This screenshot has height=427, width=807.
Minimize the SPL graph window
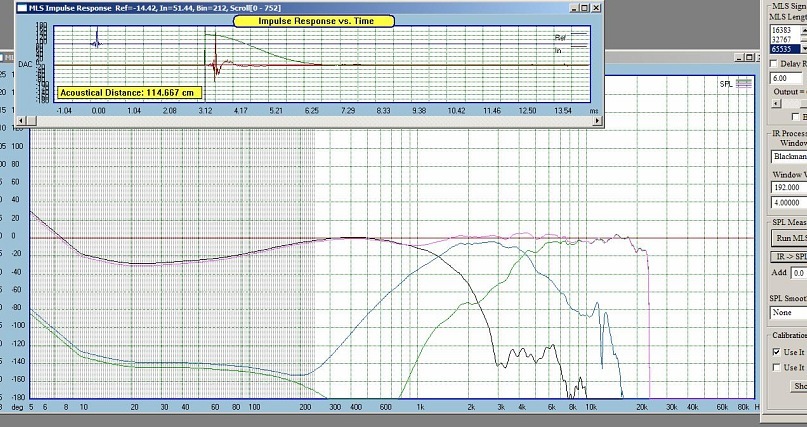(739, 57)
